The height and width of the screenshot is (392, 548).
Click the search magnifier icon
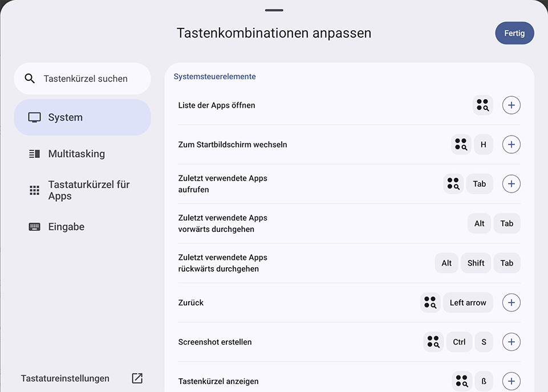(x=30, y=79)
